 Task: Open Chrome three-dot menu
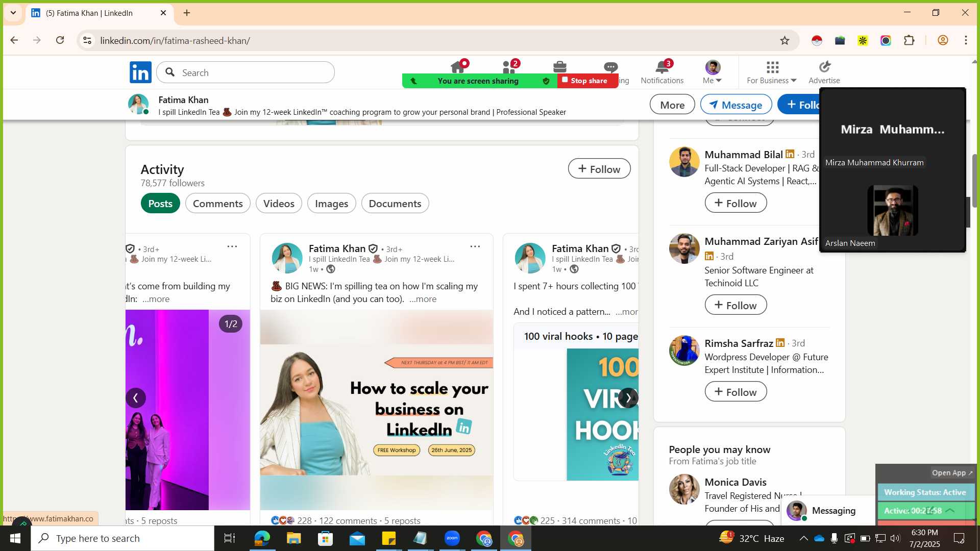[966, 40]
